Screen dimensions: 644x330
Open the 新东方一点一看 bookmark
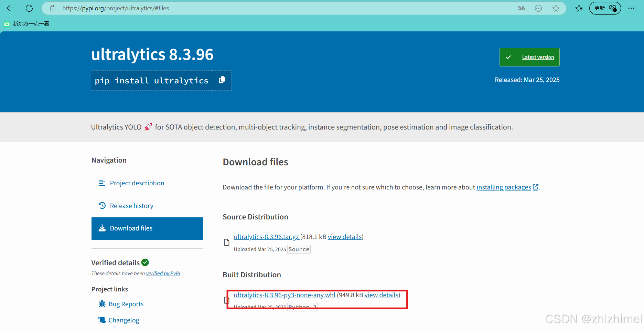pyautogui.click(x=27, y=24)
